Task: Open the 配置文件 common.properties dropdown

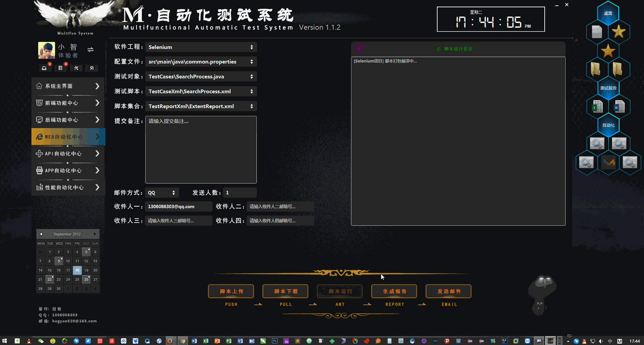Action: tap(201, 62)
